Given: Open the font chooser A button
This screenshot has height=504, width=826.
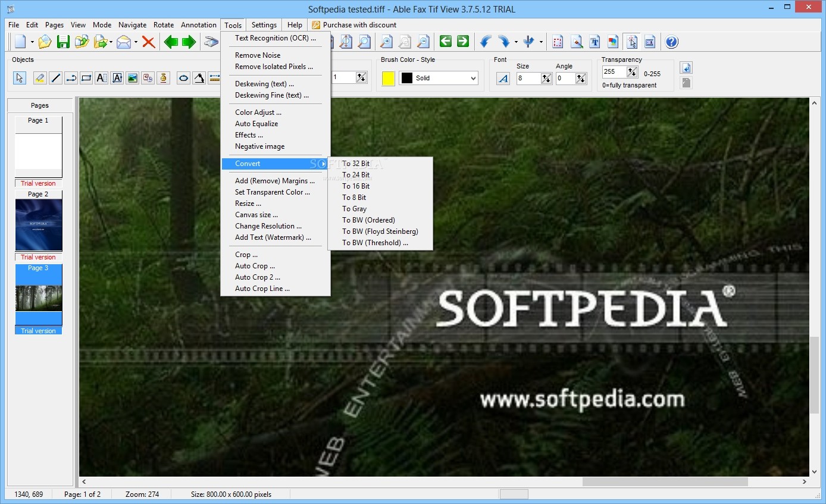Looking at the screenshot, I should [503, 78].
